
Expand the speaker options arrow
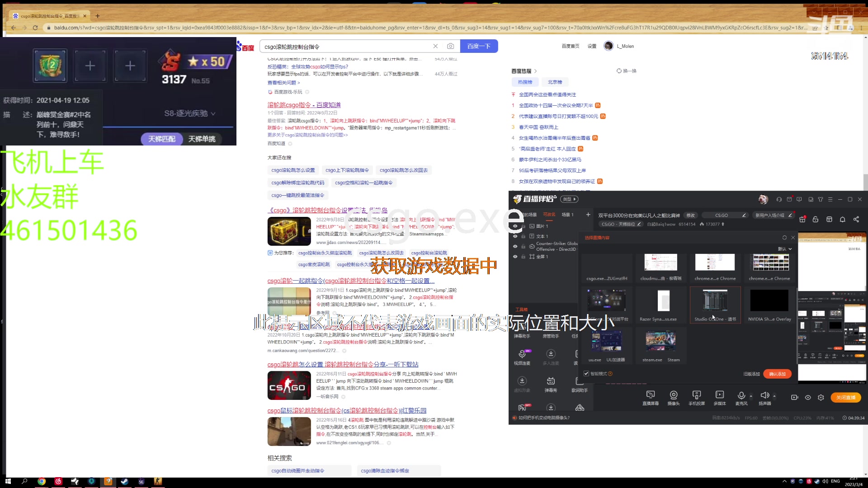pyautogui.click(x=774, y=396)
